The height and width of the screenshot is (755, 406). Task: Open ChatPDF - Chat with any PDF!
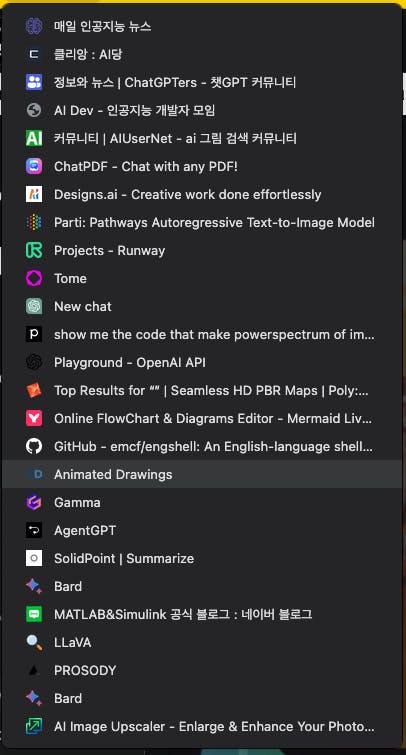(202, 167)
